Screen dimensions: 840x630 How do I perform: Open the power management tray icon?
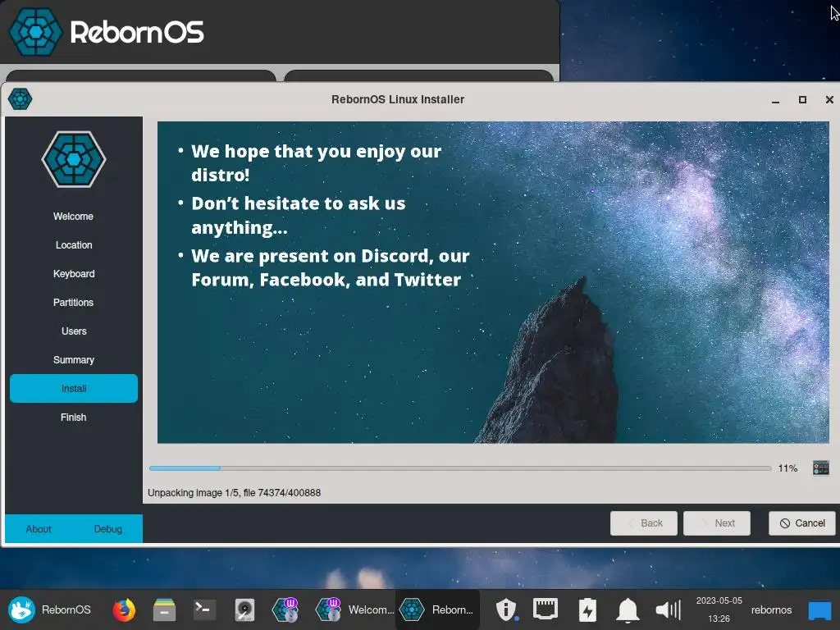(x=587, y=609)
